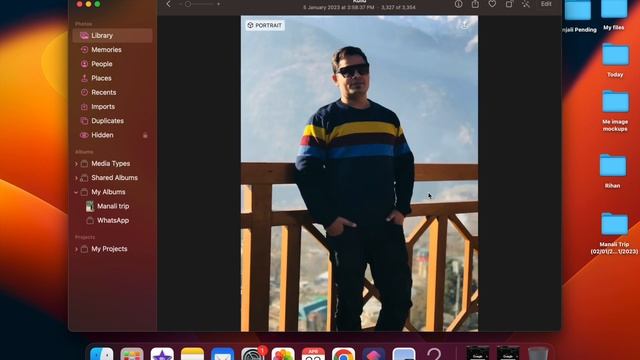640x360 pixels.
Task: Open Google Chrome from the dock
Action: coord(343,354)
